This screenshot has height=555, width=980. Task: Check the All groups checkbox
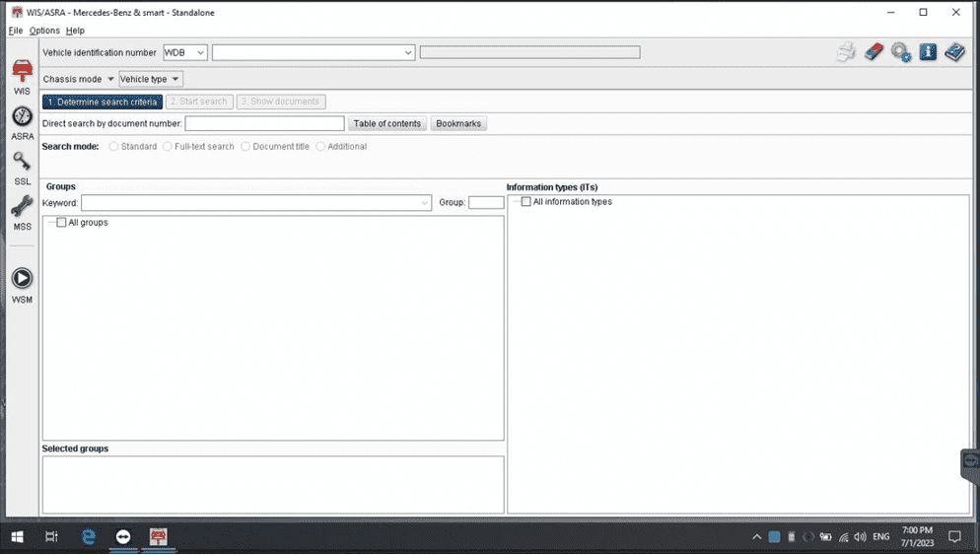[x=61, y=223]
